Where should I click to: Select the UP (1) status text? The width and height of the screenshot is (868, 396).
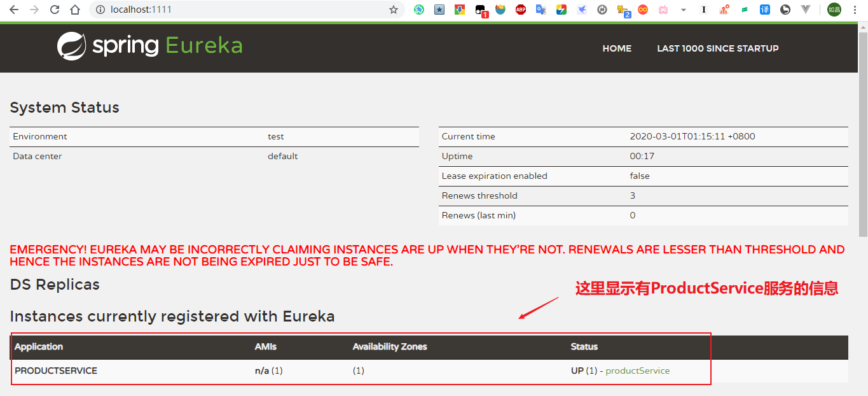tap(584, 371)
